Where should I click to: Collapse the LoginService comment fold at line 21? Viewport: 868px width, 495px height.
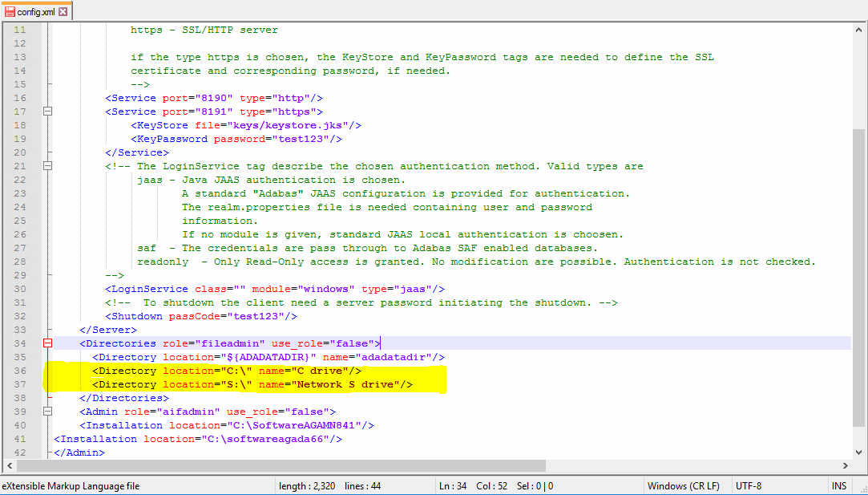(x=47, y=166)
